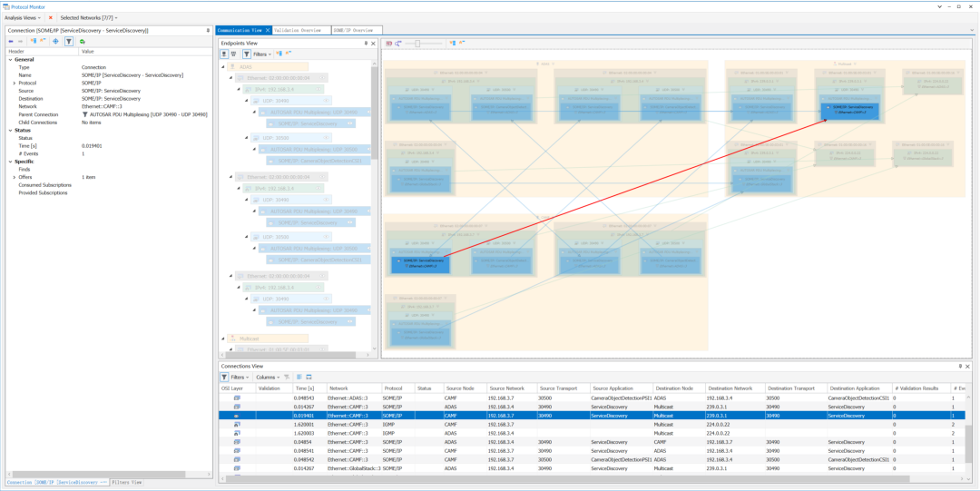Collapse the ADAS node in the endpoints tree
The image size is (980, 491).
(x=223, y=66)
